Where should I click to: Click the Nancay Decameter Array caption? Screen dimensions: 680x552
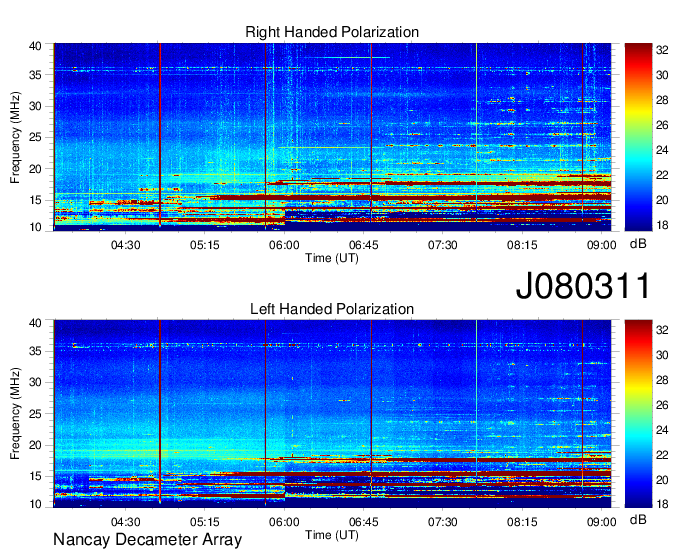(x=147, y=540)
